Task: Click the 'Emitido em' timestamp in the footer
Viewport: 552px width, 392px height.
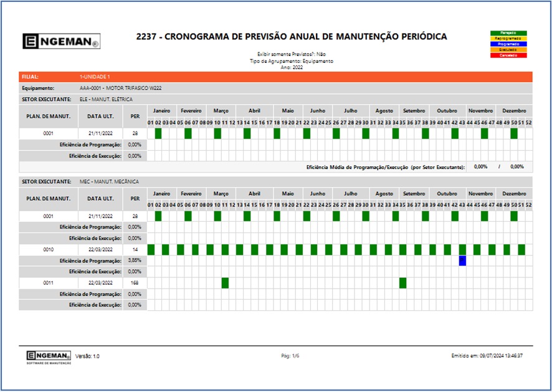Action: 487,356
